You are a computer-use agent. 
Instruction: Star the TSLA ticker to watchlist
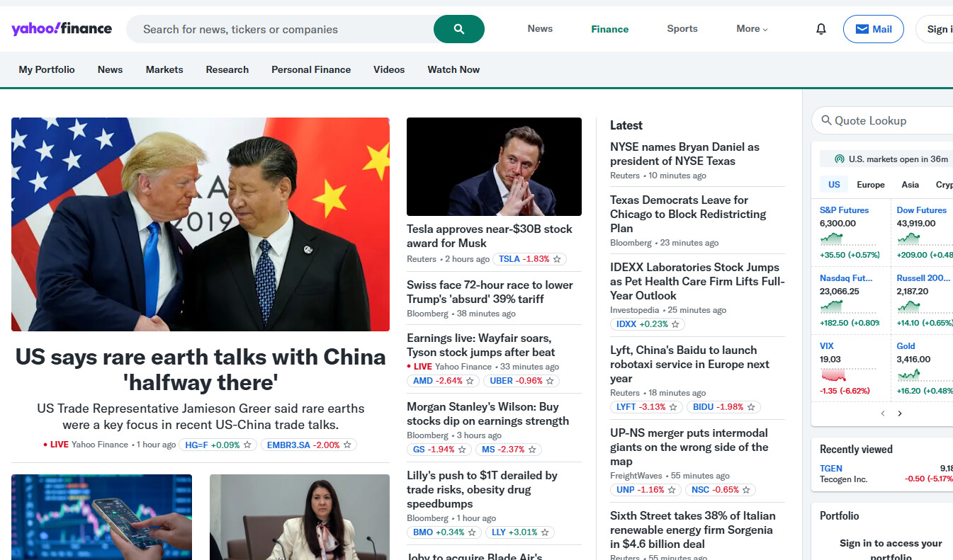coord(557,259)
